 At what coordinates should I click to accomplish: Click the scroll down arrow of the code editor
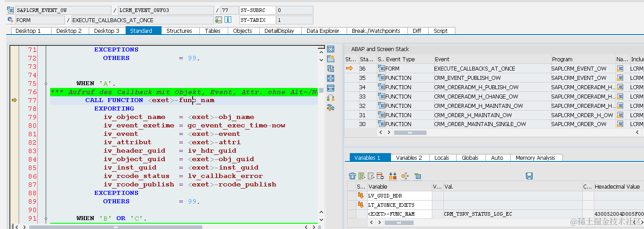point(321,221)
